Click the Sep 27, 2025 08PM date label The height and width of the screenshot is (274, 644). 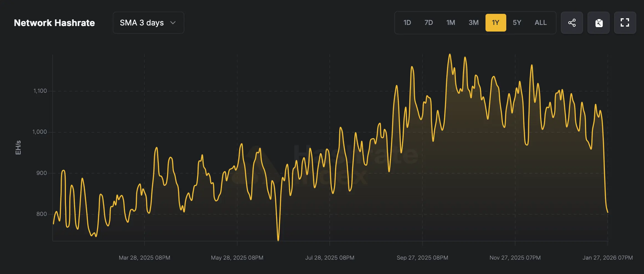422,258
